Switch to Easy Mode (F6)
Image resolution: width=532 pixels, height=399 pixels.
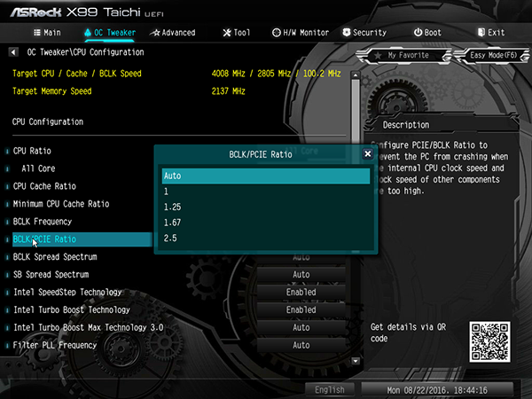click(x=492, y=55)
